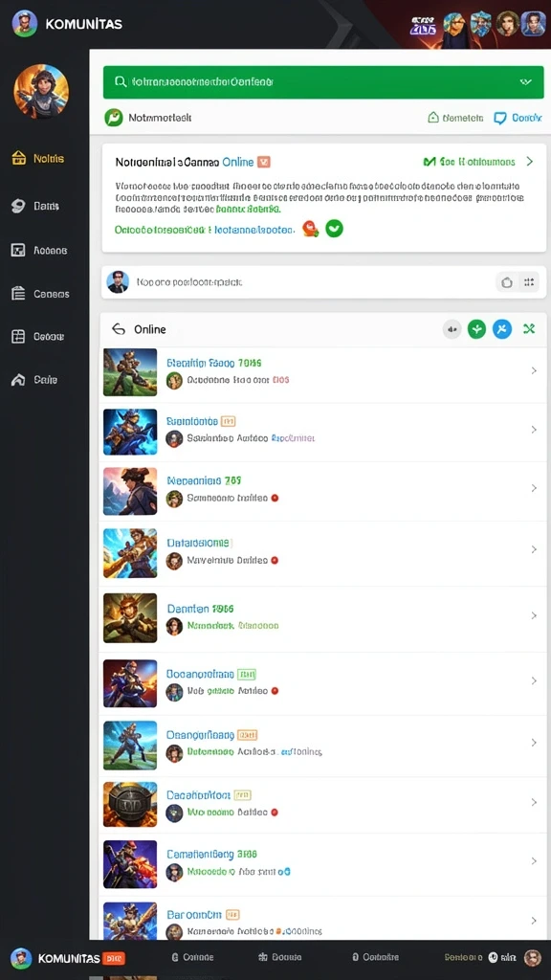Click the grid icon in post box
Viewport: 551px width, 980px height.
(528, 282)
